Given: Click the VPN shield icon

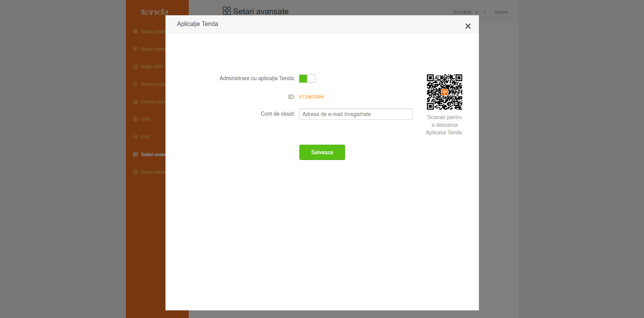Looking at the screenshot, I should (135, 119).
